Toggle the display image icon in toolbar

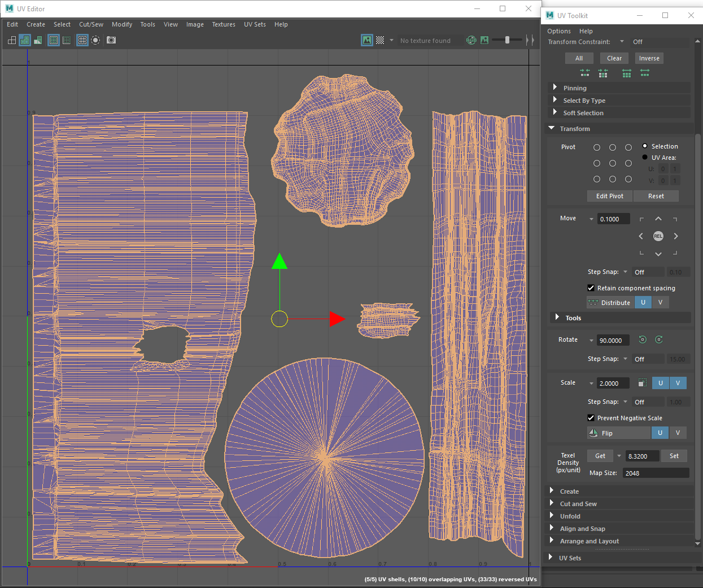tap(367, 40)
